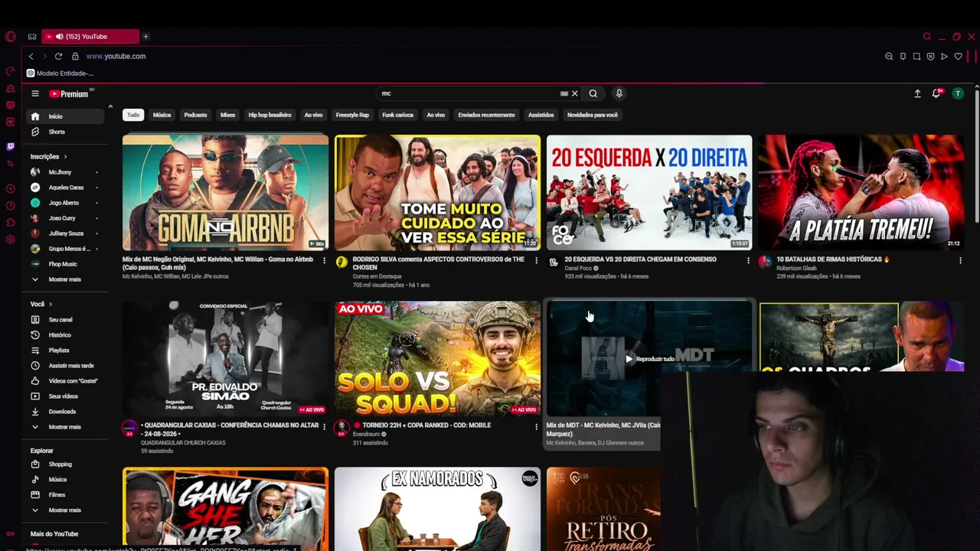
Task: Expand the Inscrições section arrow
Action: coord(65,157)
